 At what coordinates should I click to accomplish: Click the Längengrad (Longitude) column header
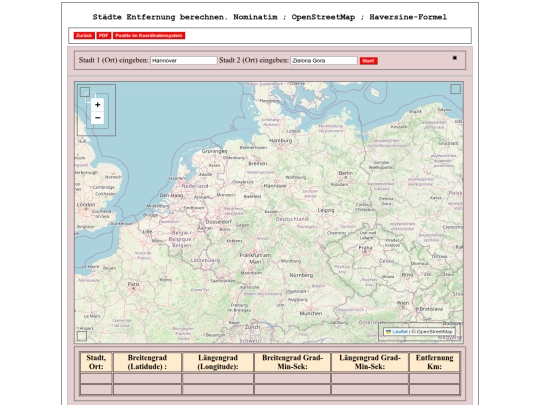[x=218, y=362]
